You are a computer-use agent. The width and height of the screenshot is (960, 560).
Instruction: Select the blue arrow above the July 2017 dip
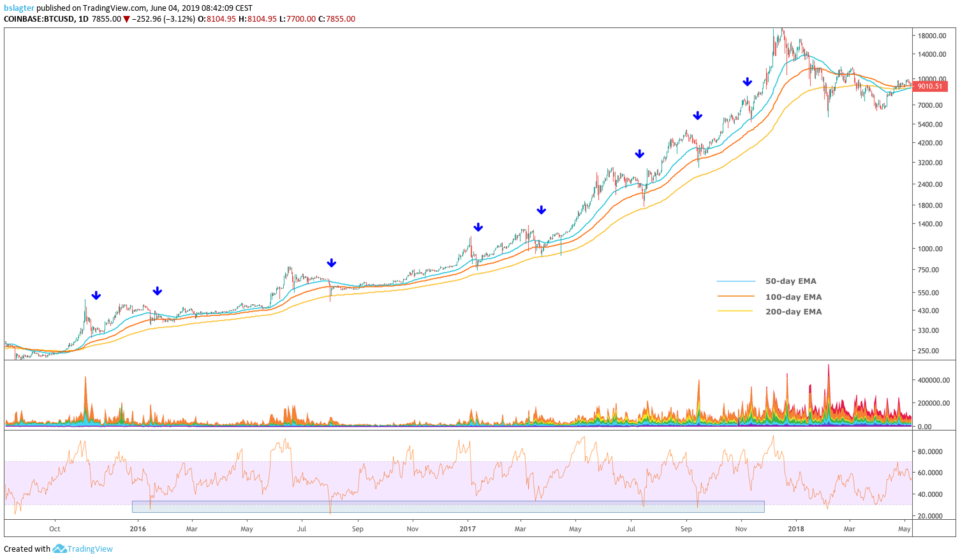click(x=639, y=154)
